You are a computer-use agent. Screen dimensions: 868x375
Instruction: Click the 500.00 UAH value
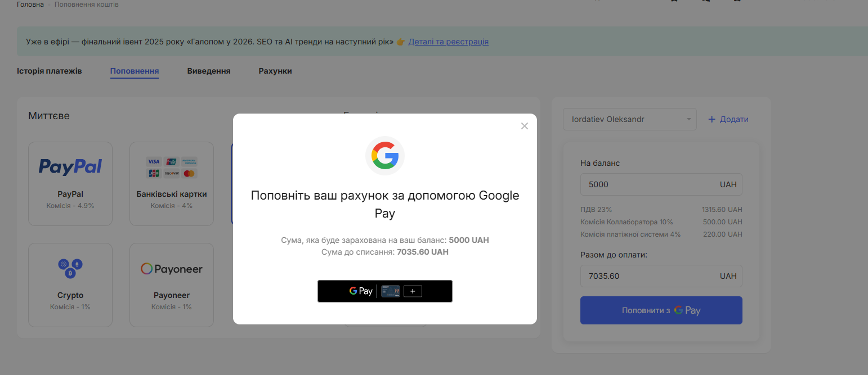pyautogui.click(x=723, y=222)
